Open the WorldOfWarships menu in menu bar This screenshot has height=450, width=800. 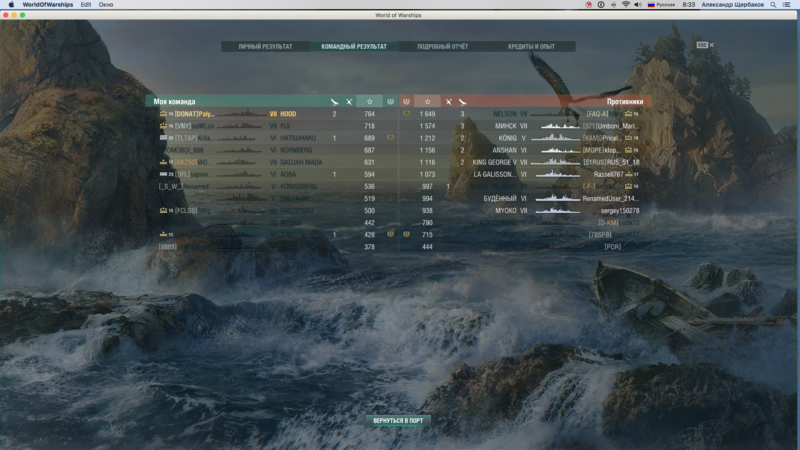point(47,5)
